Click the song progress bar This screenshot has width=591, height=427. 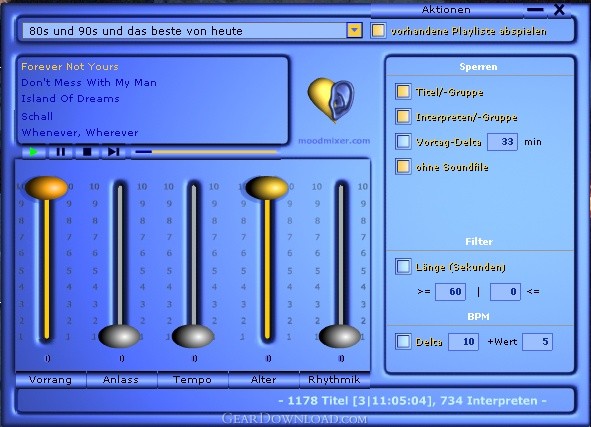(x=206, y=152)
